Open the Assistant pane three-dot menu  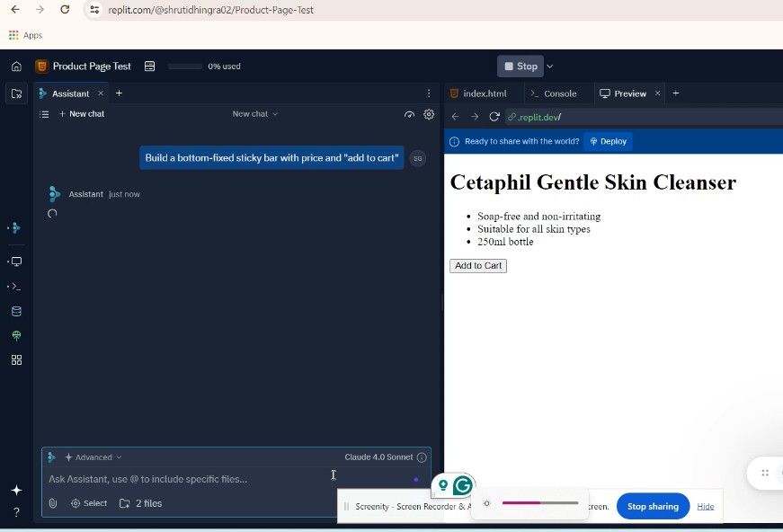pyautogui.click(x=429, y=93)
